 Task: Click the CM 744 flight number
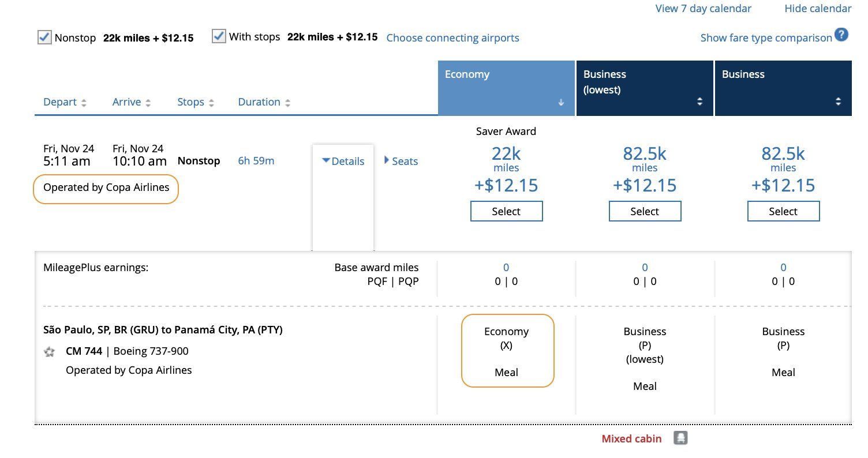pyautogui.click(x=84, y=351)
